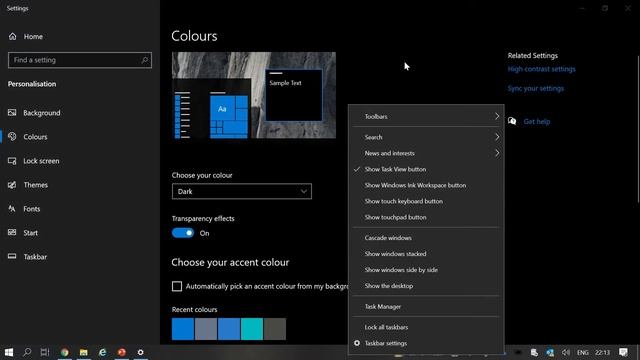This screenshot has width=640, height=360.
Task: Open the clock showing 22:13
Action: coord(602,352)
